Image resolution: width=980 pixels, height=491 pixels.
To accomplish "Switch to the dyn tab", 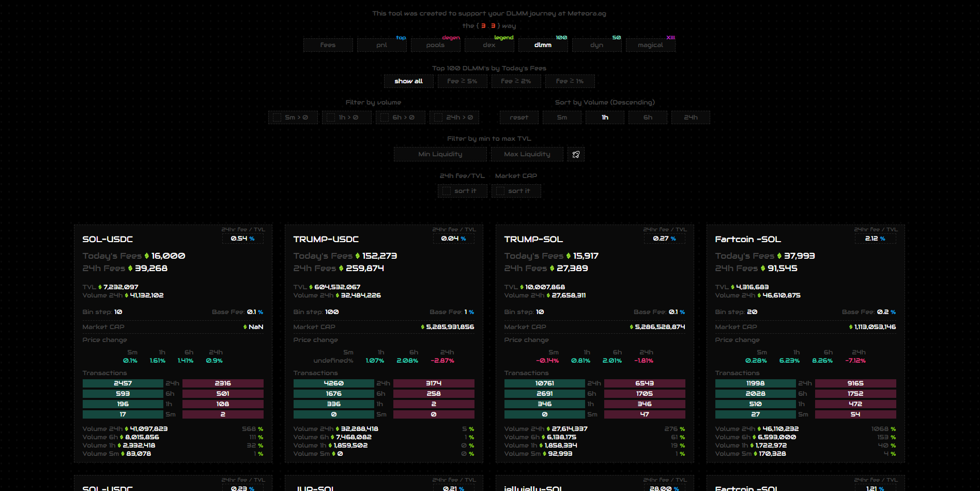I will point(597,45).
